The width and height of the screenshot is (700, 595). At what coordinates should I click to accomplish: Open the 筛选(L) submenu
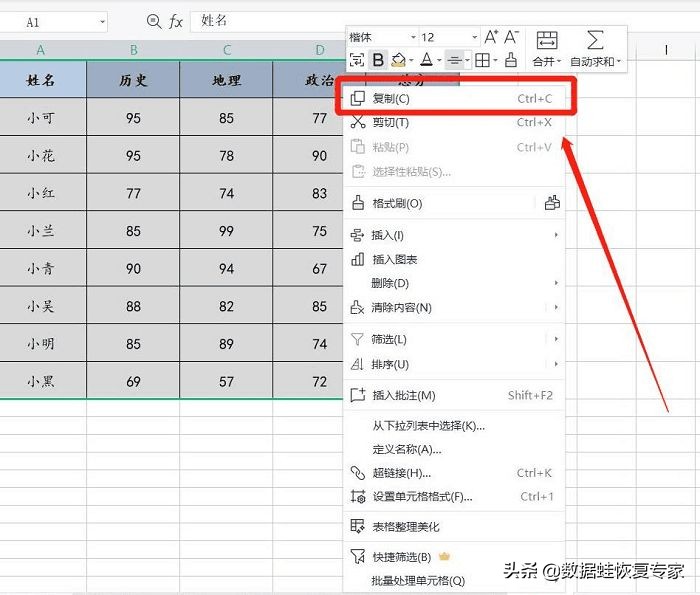tap(454, 339)
